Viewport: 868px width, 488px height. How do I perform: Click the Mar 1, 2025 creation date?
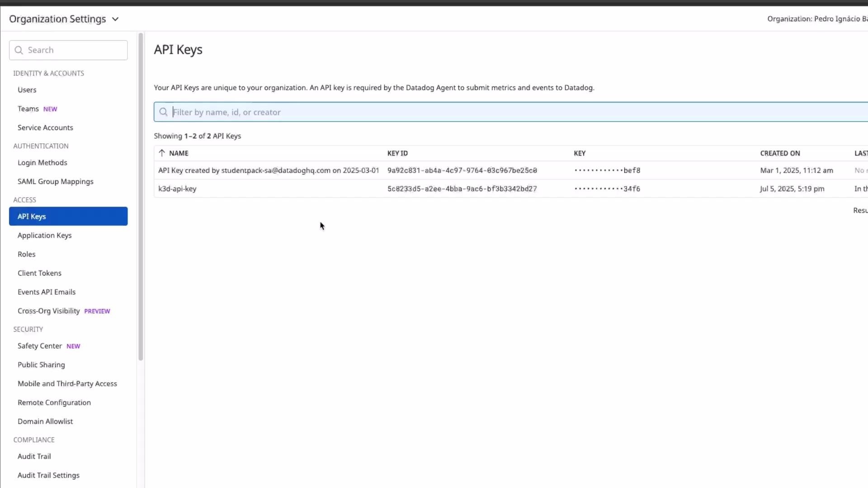[797, 171]
